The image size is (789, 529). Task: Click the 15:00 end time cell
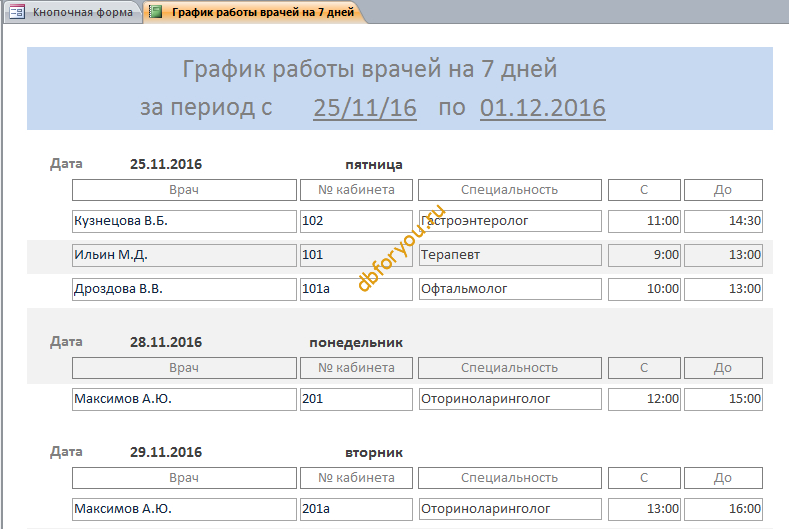723,399
